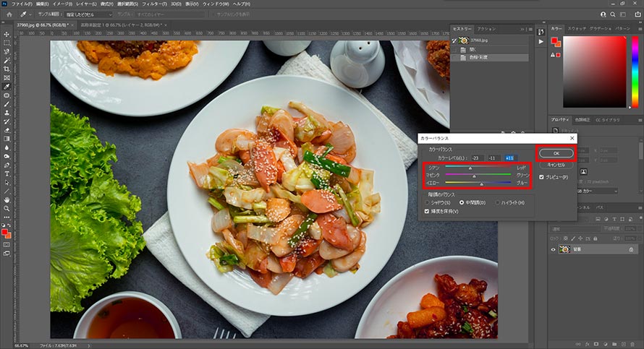The width and height of the screenshot is (644, 349).
Task: Select the Frame tool
Action: click(7, 78)
